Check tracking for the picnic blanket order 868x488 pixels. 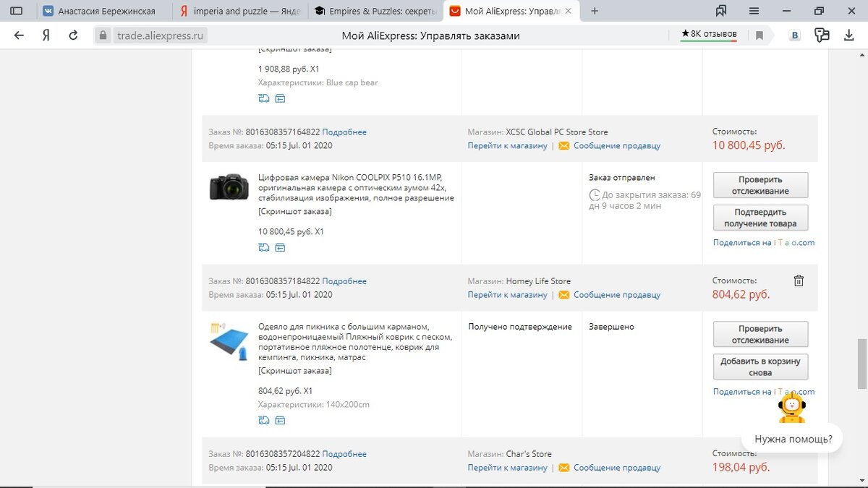pos(760,334)
